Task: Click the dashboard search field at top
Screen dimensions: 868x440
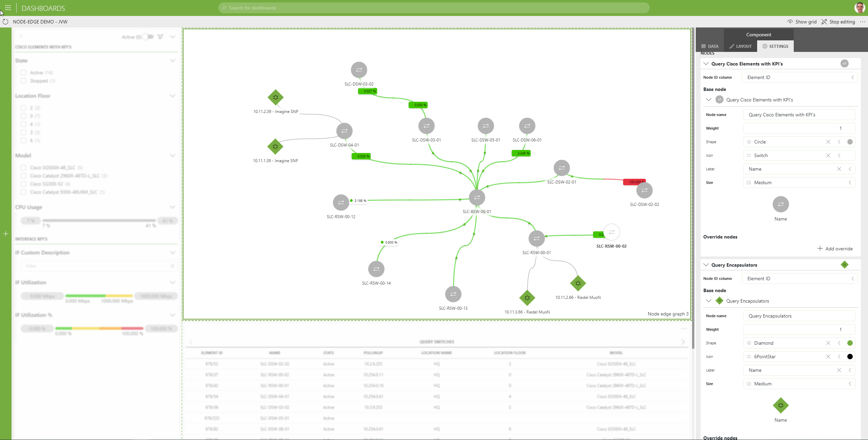Action: pos(433,7)
